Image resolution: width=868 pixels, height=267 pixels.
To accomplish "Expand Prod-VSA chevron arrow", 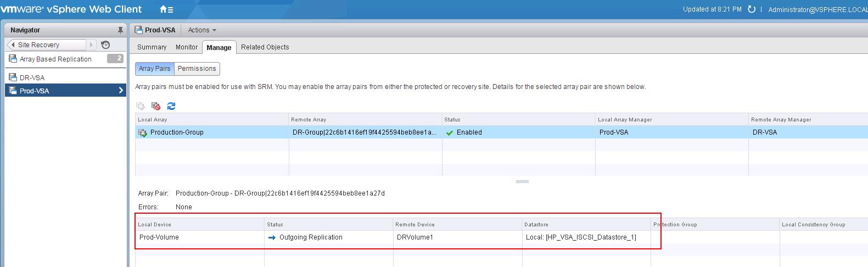I will [121, 91].
